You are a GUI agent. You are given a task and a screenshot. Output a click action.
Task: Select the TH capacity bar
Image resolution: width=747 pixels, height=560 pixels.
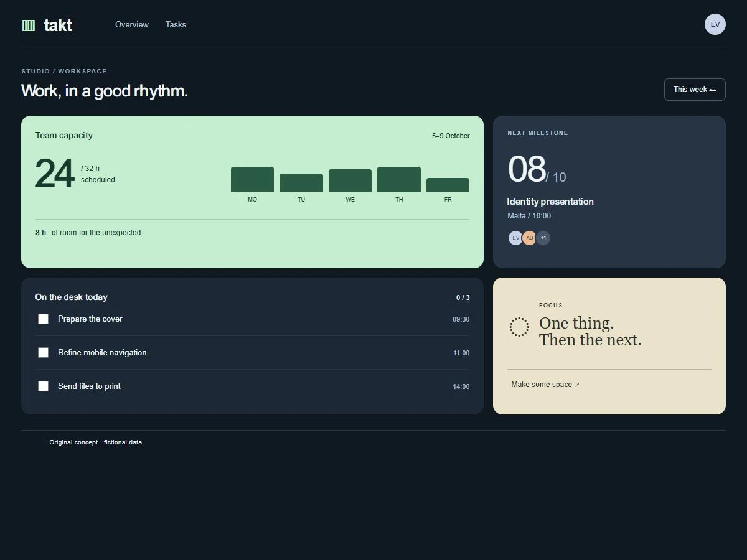coord(399,179)
